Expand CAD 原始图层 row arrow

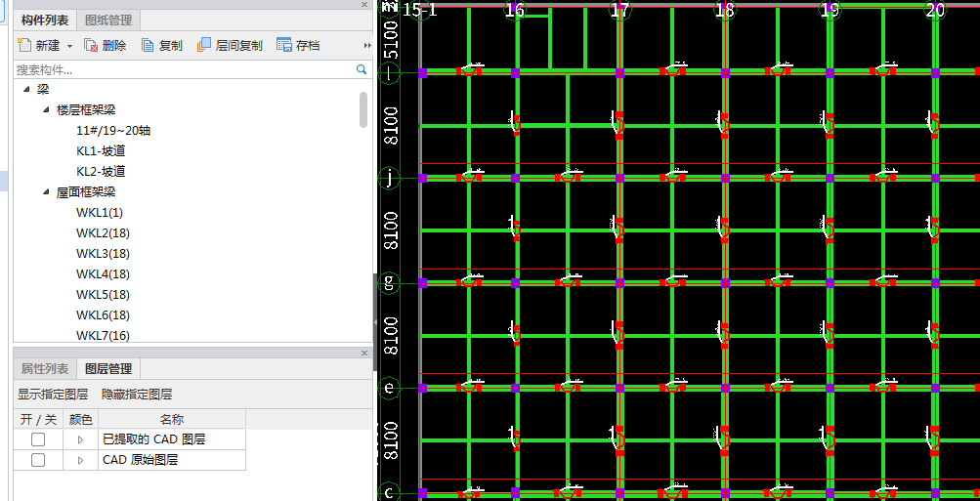point(80,460)
